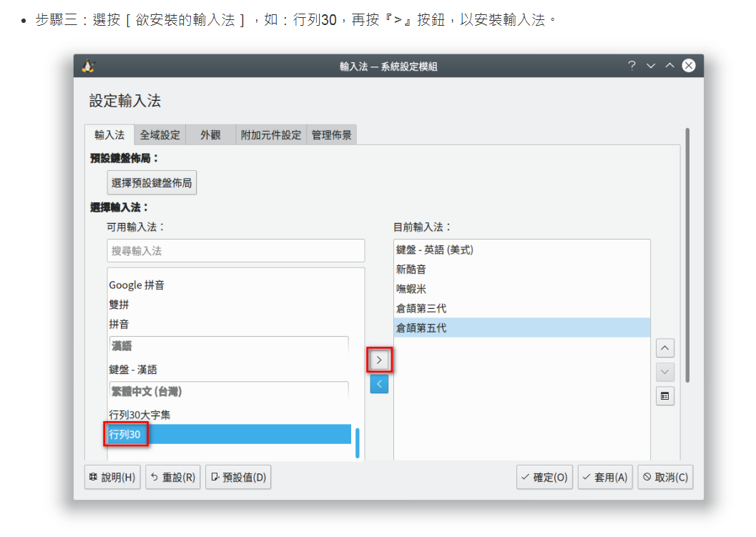Screen dimensions: 756x537
Task: Switch to the 輸入法 tab
Action: point(109,134)
